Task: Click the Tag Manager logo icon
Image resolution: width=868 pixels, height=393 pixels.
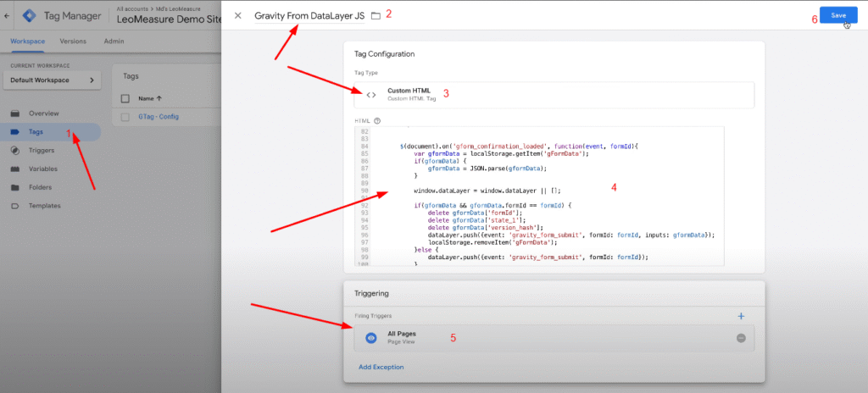Action: coord(29,15)
